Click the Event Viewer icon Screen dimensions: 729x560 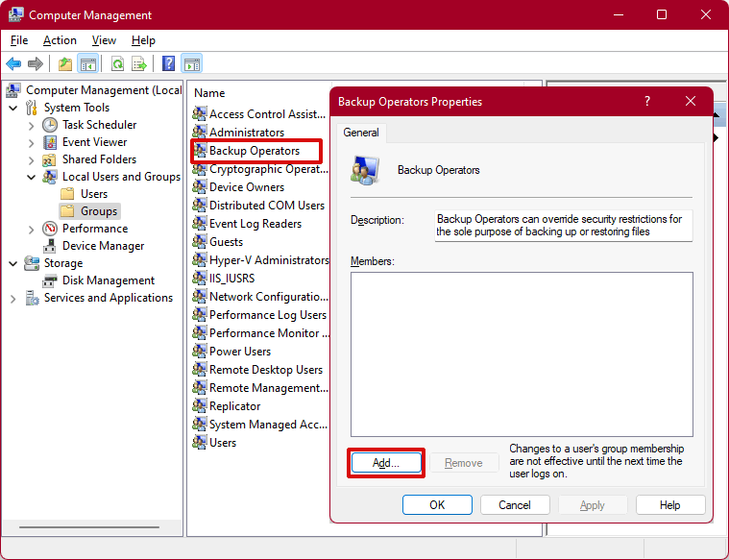50,142
